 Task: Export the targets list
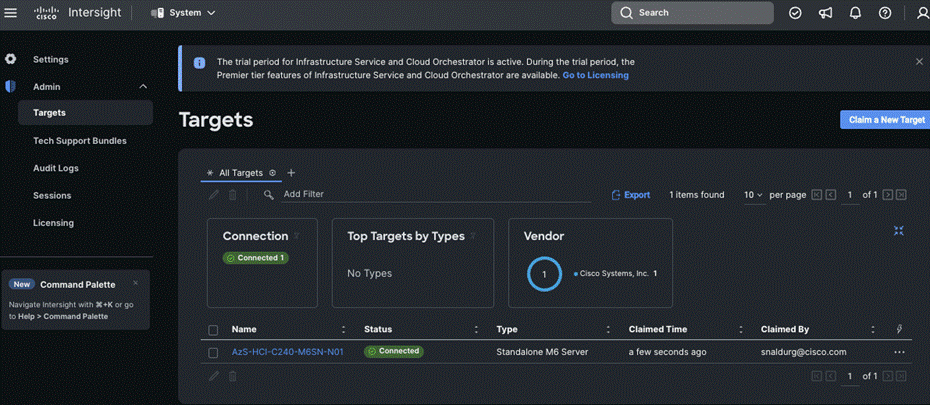[x=630, y=194]
